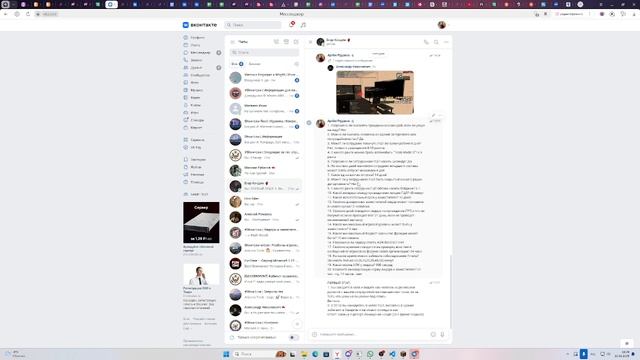This screenshot has width=640, height=360.
Task: Open Communities in the left sidebar
Action: coord(197,75)
